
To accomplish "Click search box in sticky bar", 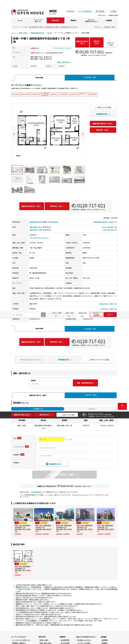I will (26, 315).
